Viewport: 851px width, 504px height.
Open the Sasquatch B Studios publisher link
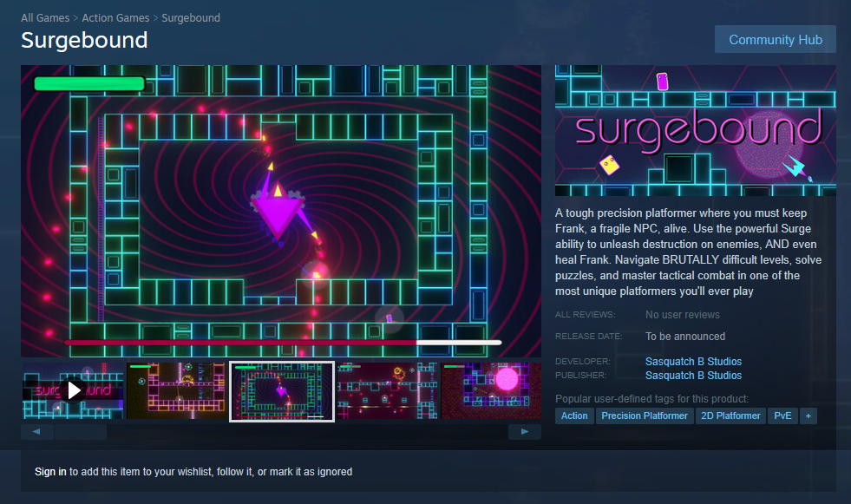coord(693,376)
